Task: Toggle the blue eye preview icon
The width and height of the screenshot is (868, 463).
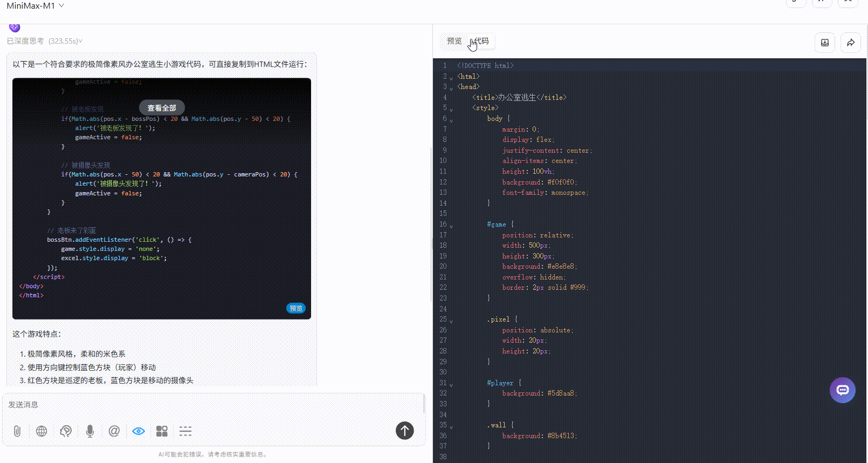Action: tap(139, 431)
